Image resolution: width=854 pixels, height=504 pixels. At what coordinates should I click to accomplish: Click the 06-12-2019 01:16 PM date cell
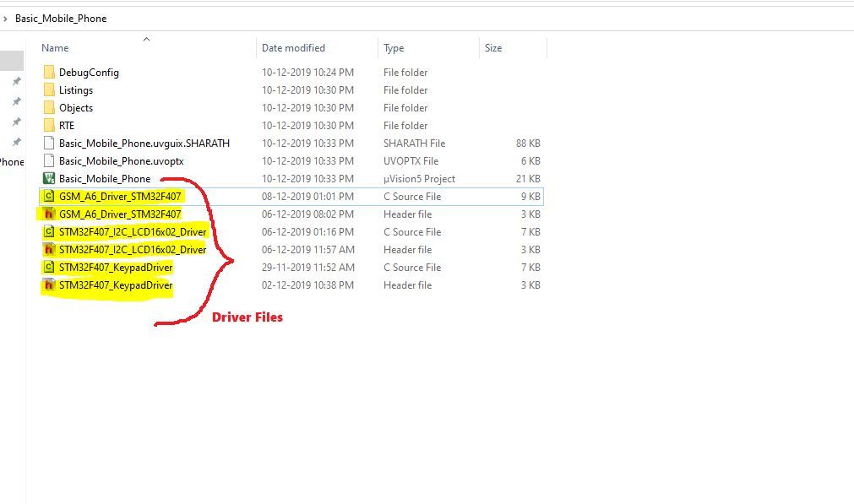pos(307,232)
